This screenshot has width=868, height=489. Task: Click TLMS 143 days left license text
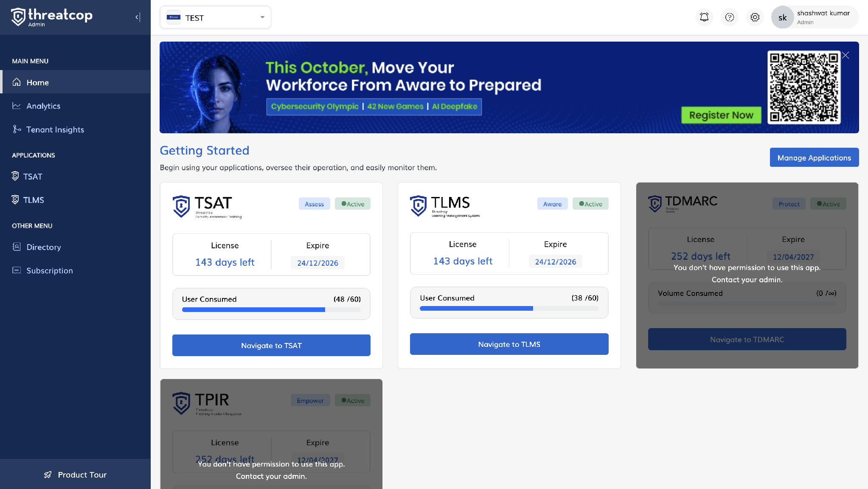point(463,261)
